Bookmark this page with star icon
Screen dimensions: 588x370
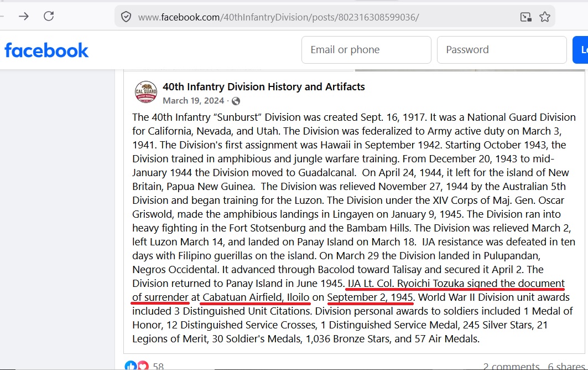545,17
